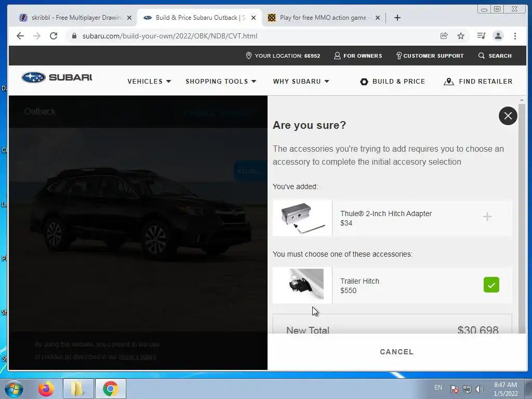This screenshot has height=399, width=532.
Task: Close the Subaru Outback tab
Action: [254, 18]
